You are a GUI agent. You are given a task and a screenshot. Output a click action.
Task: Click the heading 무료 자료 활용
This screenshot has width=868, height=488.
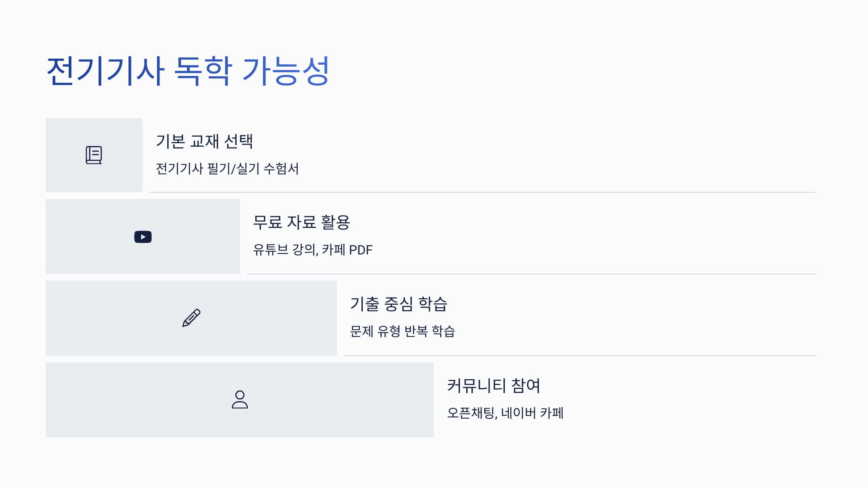[301, 222]
